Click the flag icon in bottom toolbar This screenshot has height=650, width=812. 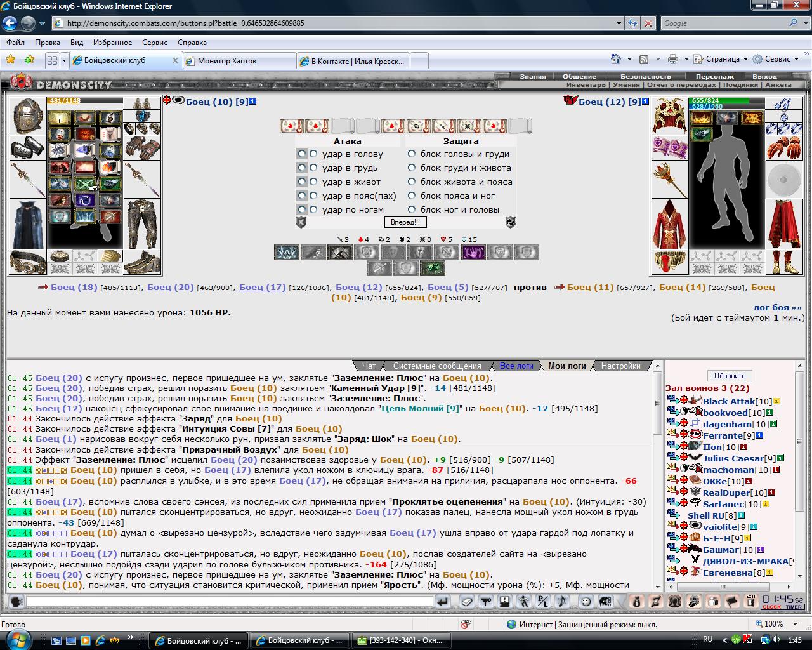[x=731, y=602]
